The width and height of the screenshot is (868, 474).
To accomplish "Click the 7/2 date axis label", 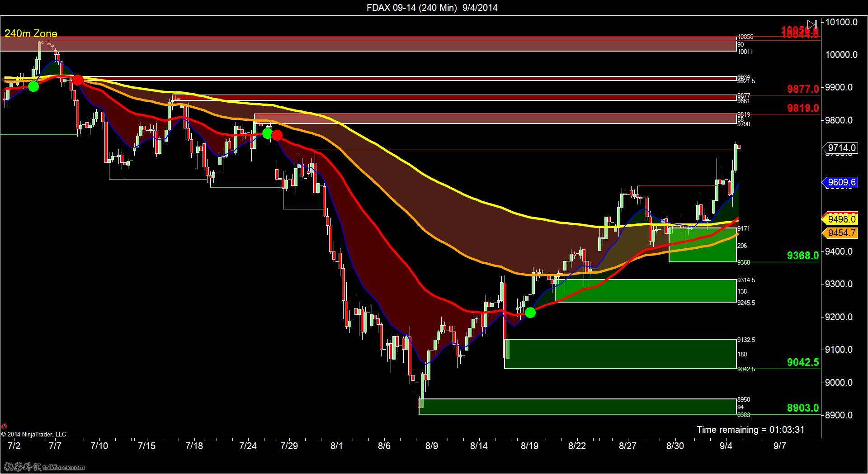I will (x=14, y=446).
